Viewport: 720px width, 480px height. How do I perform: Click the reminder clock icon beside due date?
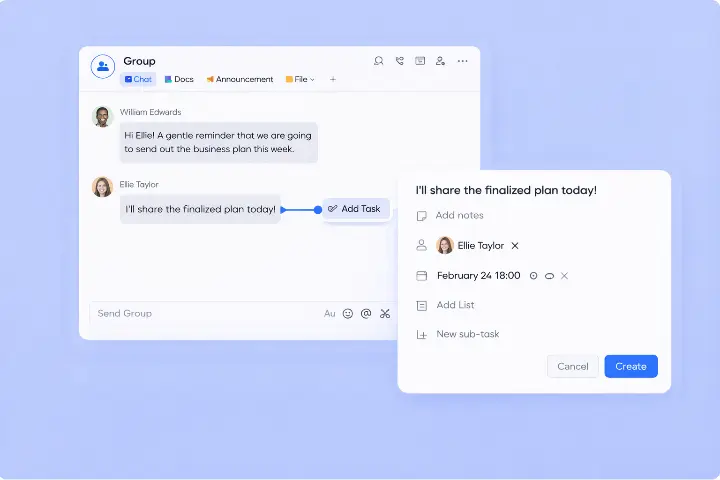point(533,276)
